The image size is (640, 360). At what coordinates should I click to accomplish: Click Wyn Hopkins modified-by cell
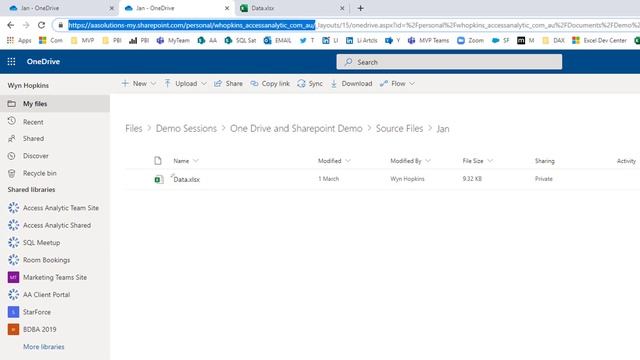[x=407, y=179]
